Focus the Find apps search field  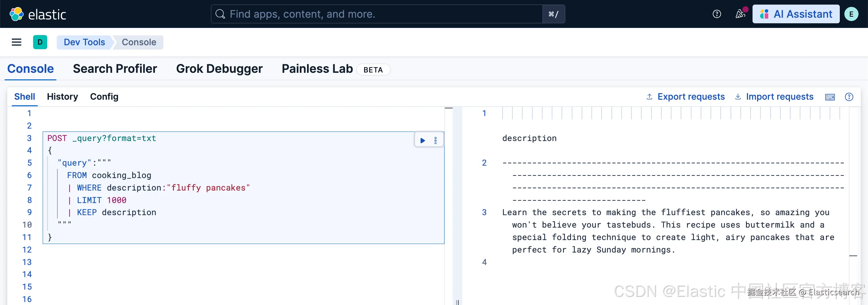377,14
